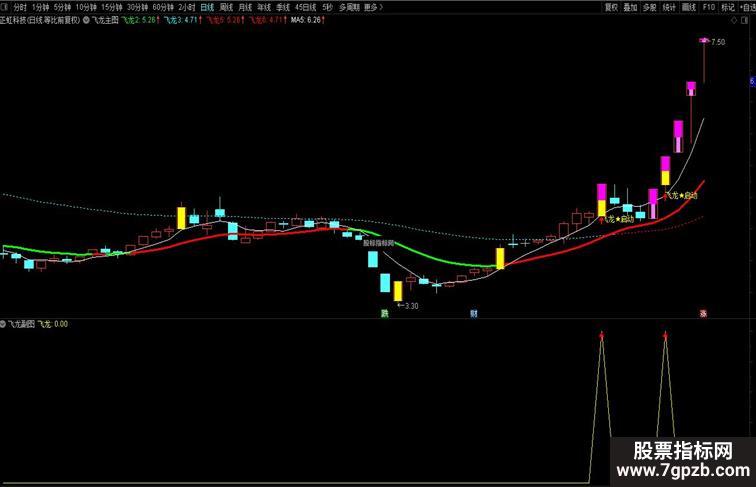
Task: Select the 5秒 period tab
Action: [x=327, y=7]
